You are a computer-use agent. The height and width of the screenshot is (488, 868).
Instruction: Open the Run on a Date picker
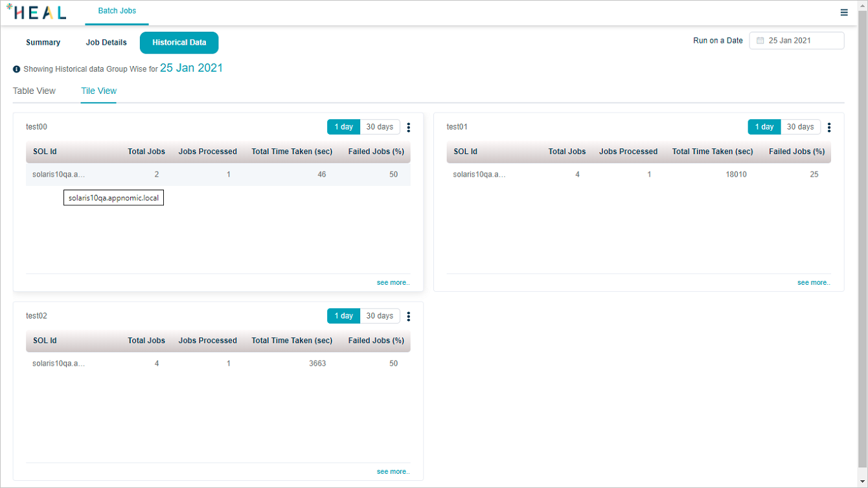tap(797, 41)
